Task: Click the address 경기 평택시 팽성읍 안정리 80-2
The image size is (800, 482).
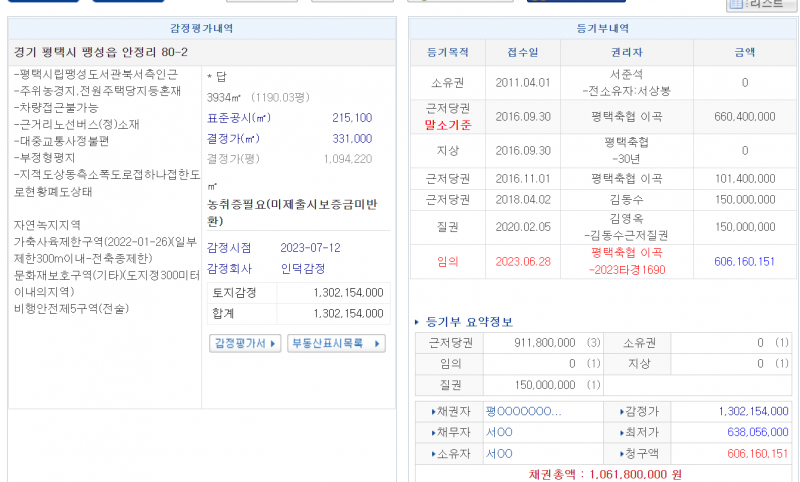Action: tap(101, 52)
